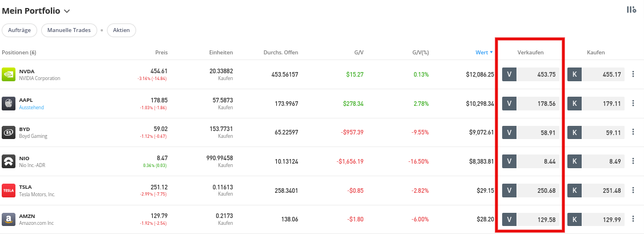Click the Nio Inc.-ADR company name
This screenshot has height=234, width=644.
pos(33,165)
